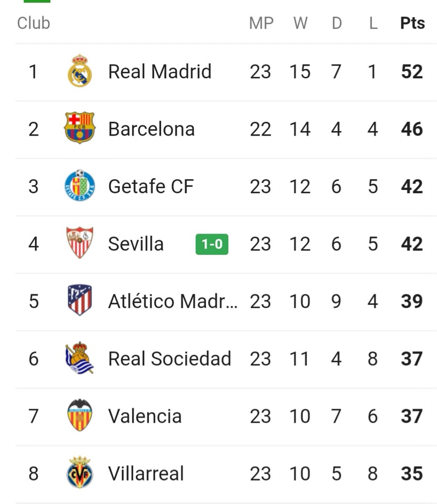Screen dimensions: 437x504
Task: Select the Valencia team name
Action: point(145,416)
